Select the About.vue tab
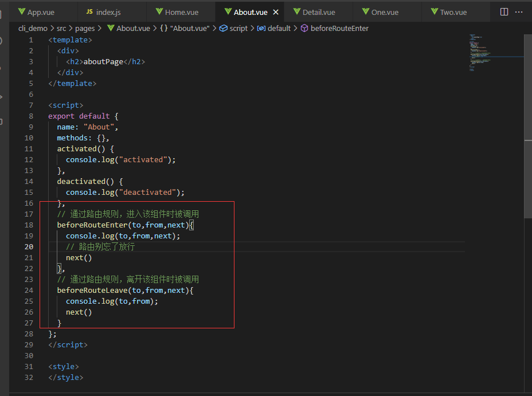 pyautogui.click(x=250, y=12)
